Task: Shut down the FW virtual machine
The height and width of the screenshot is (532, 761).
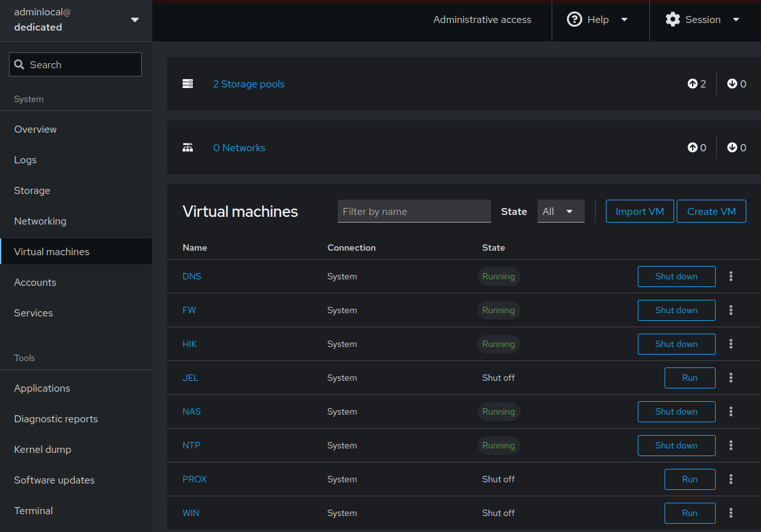Action: tap(676, 310)
